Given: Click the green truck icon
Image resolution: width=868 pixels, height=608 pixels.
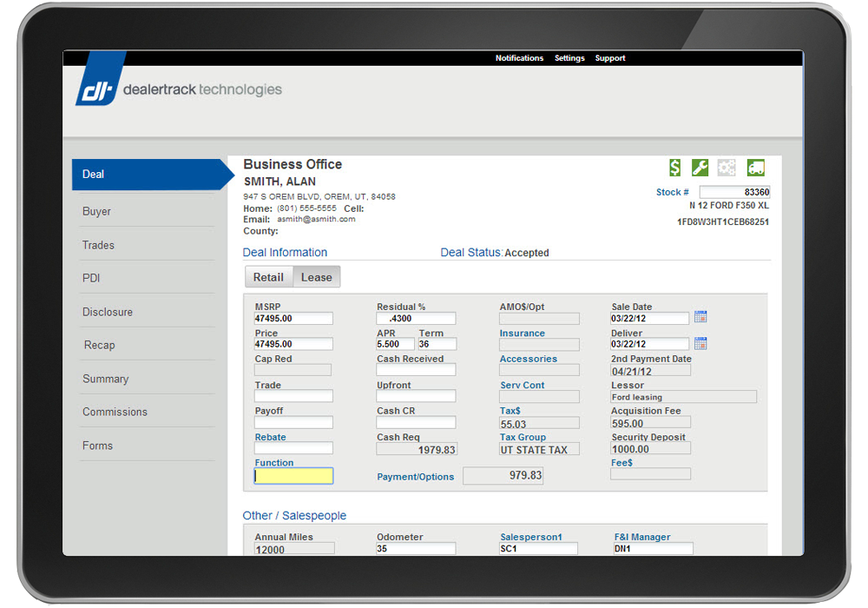Looking at the screenshot, I should [x=756, y=168].
